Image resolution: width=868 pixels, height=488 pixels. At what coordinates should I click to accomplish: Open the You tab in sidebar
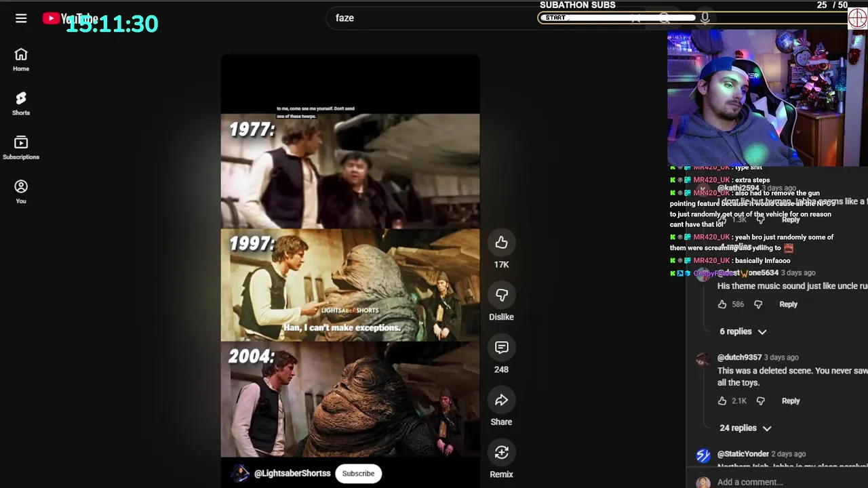[21, 192]
